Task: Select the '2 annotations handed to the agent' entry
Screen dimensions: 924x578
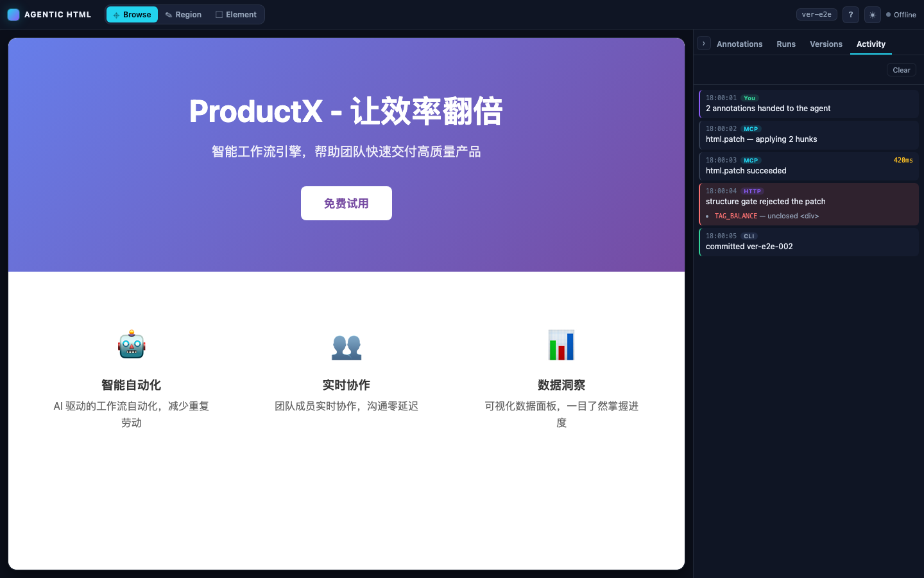Action: 809,104
